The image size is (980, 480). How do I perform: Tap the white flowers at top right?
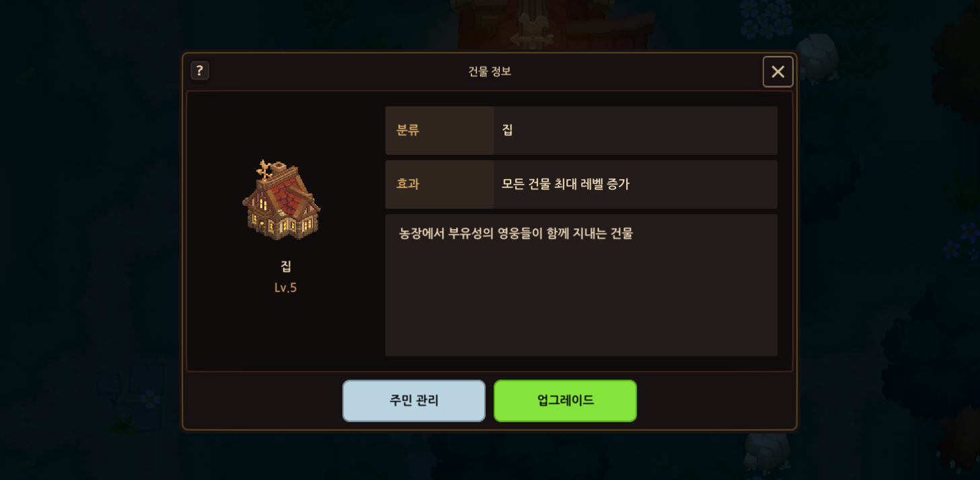pos(767,20)
